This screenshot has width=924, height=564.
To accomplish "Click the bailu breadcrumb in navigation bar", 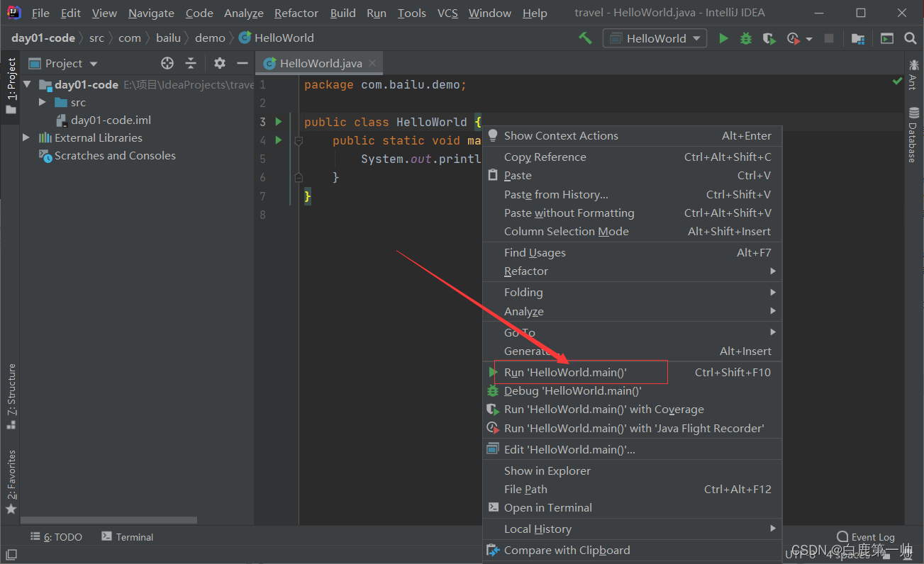I will [x=169, y=38].
